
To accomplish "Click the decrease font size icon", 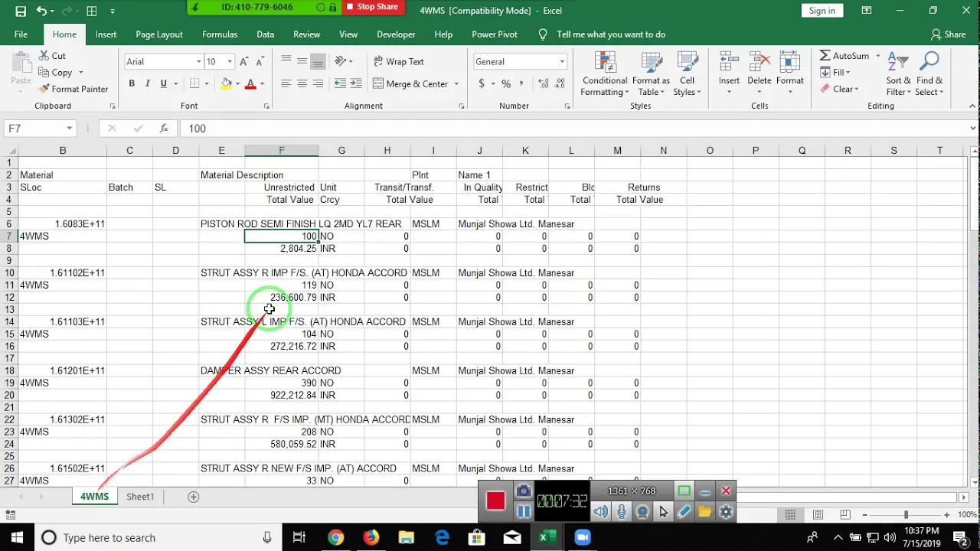I will 260,61.
